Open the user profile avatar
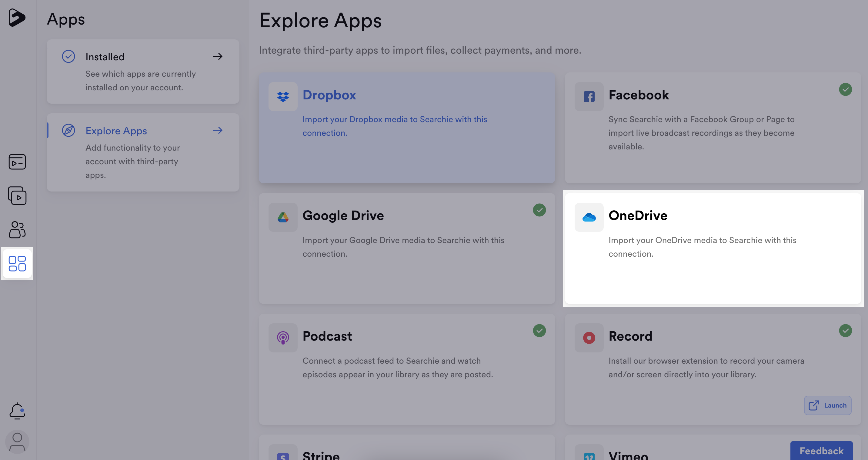 click(17, 442)
